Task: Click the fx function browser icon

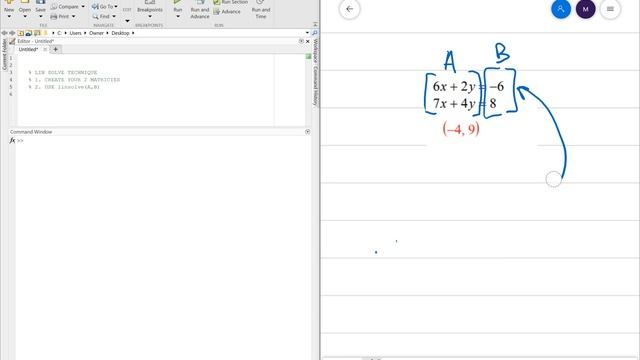Action: coord(12,140)
